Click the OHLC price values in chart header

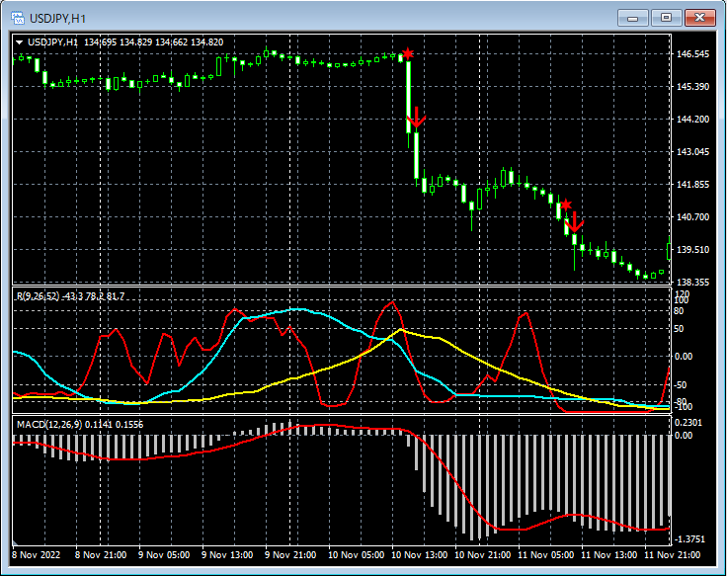(x=153, y=42)
